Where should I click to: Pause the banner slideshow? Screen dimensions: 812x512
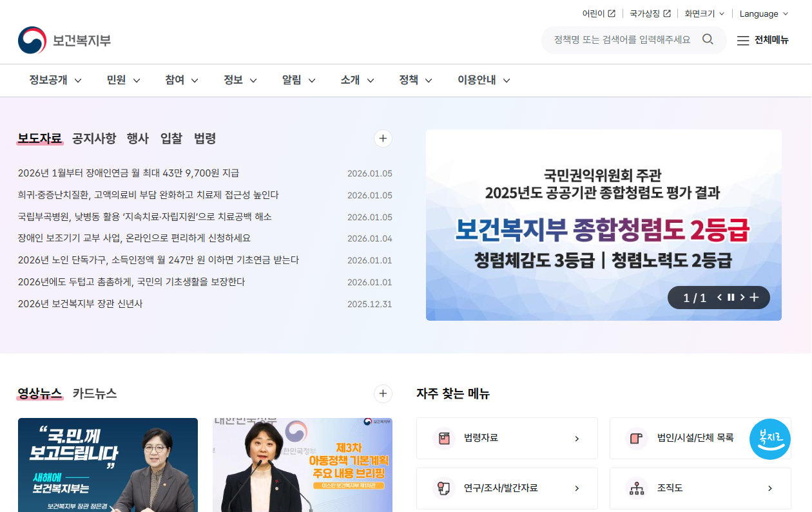click(x=730, y=297)
